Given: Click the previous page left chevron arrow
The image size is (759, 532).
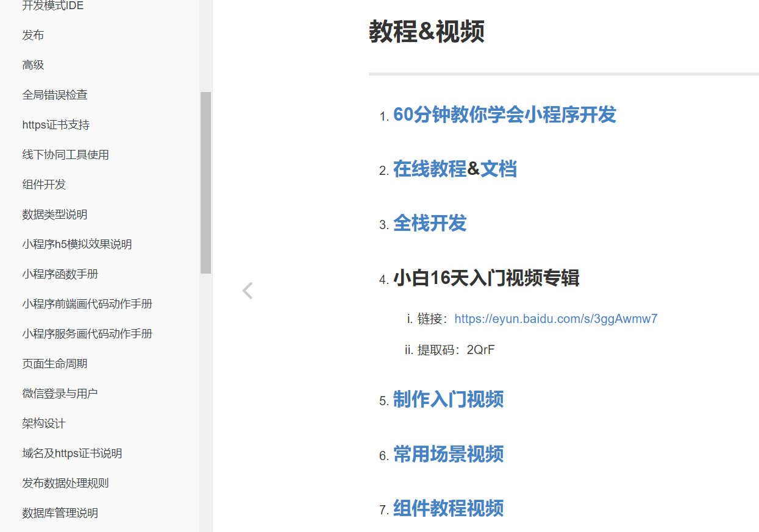Looking at the screenshot, I should coord(248,291).
